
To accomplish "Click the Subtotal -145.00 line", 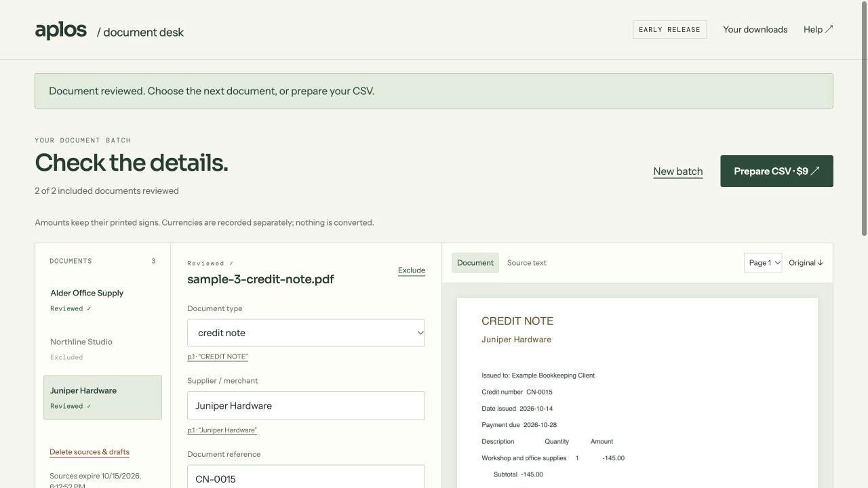I will (518, 474).
